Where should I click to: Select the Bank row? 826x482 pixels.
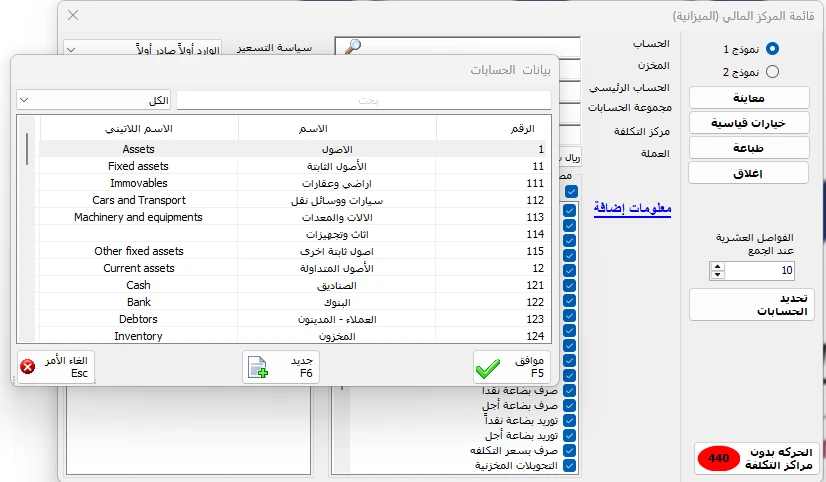click(292, 302)
